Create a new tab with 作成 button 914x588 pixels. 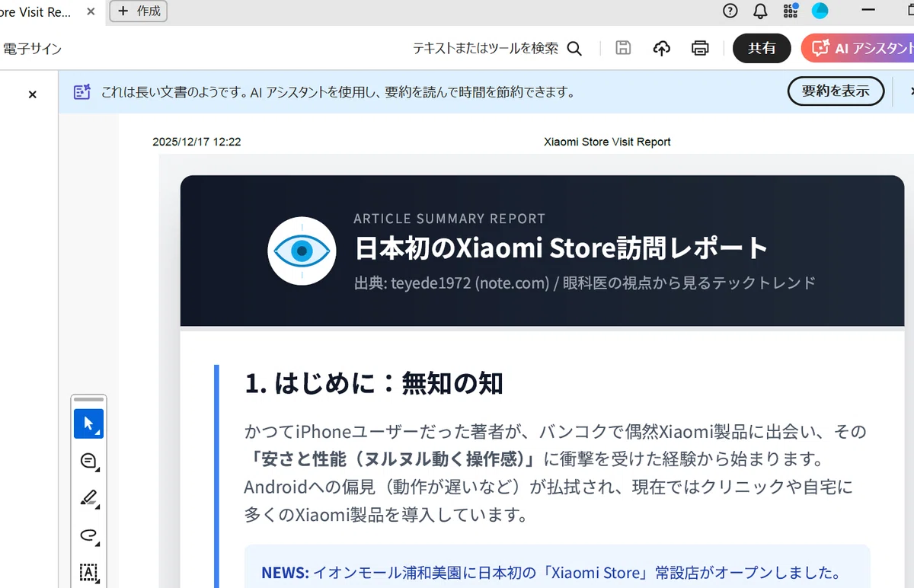click(x=139, y=11)
